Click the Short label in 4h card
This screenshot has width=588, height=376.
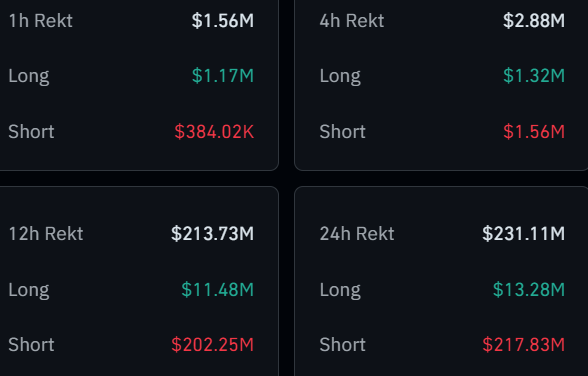pos(342,132)
